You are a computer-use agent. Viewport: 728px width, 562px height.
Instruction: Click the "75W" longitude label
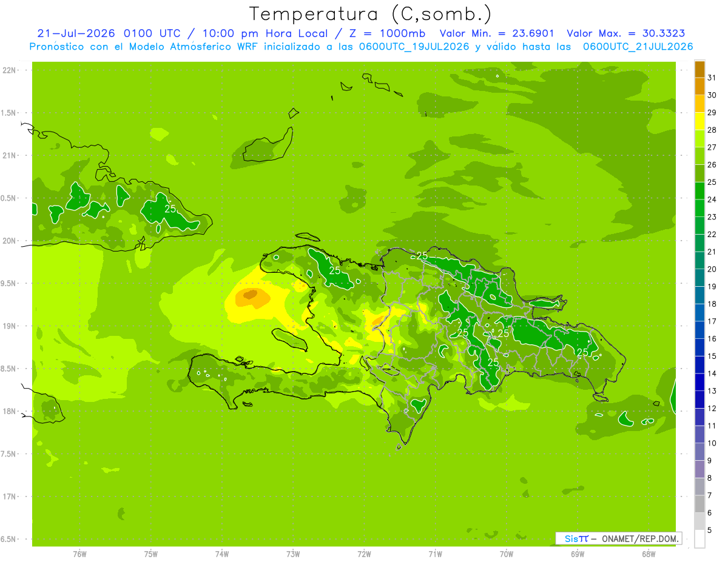pos(151,554)
